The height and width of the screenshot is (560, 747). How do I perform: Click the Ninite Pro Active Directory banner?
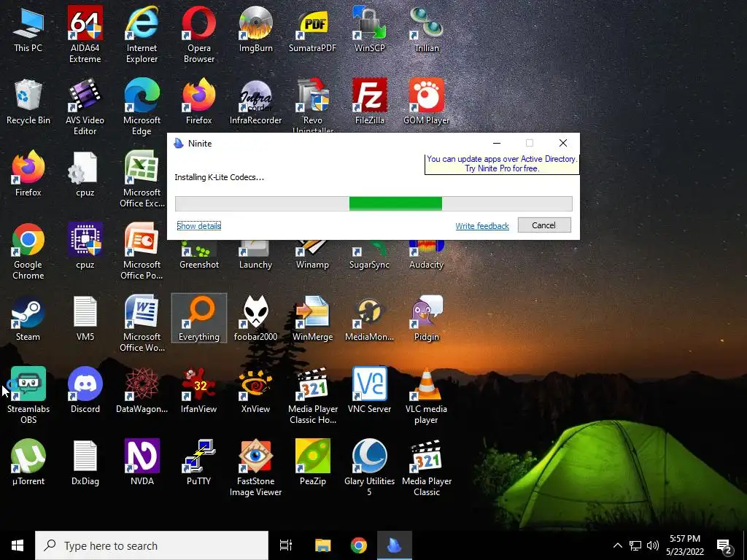502,164
